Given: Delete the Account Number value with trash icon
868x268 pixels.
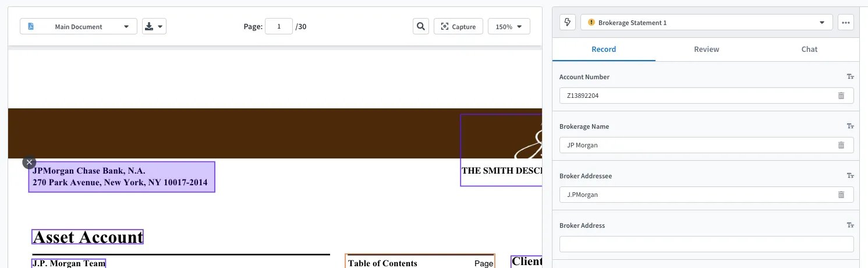Looking at the screenshot, I should pos(841,96).
